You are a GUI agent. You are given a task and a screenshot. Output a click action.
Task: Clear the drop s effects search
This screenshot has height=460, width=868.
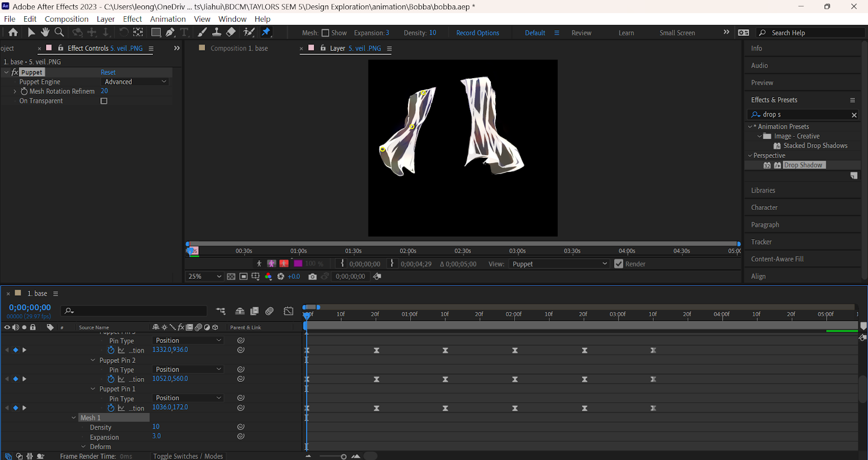[x=854, y=115]
